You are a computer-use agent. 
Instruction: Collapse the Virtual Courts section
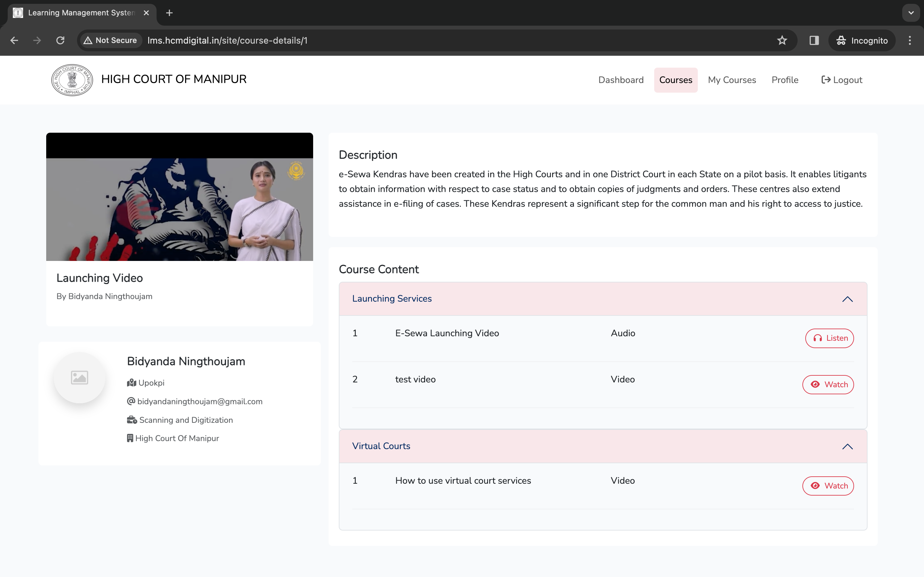point(847,447)
